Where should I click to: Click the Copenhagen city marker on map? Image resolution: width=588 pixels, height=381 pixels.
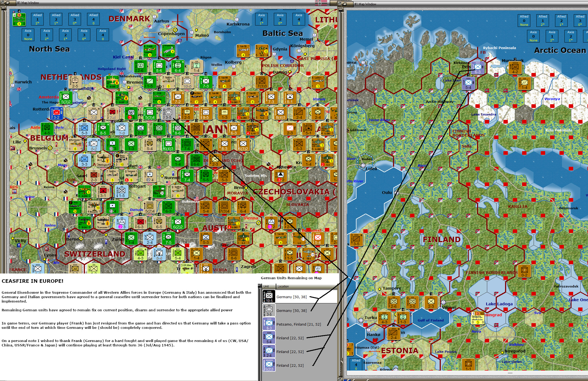pos(175,30)
